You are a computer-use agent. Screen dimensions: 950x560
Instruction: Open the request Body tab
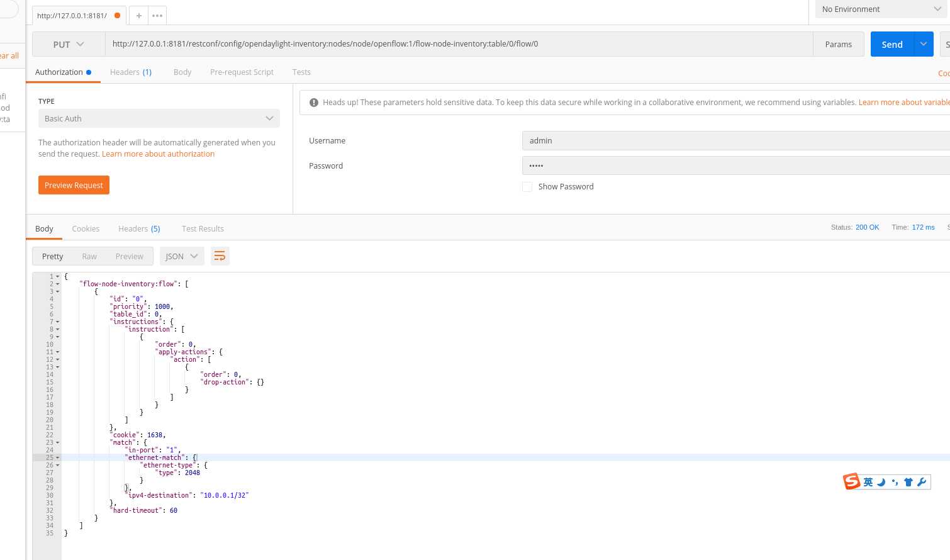coord(182,72)
